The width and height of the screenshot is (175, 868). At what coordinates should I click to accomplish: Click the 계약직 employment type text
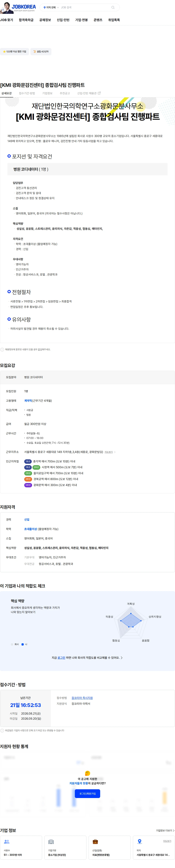(28, 401)
